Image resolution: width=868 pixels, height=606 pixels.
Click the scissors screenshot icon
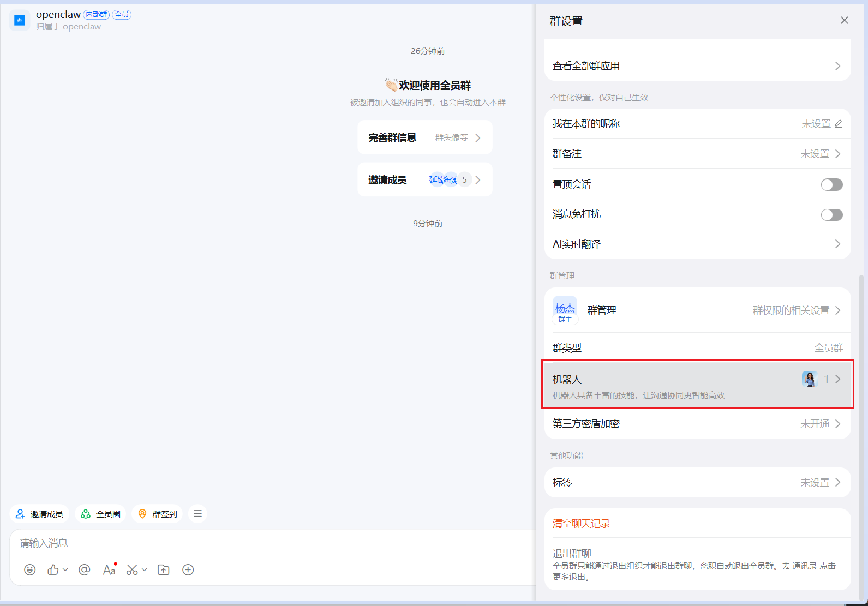tap(132, 570)
